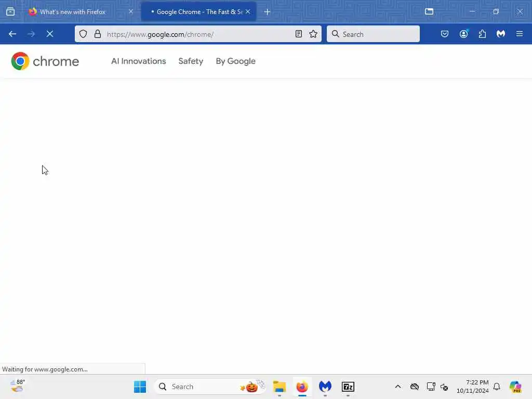Go back to previous page
532x399 pixels.
[x=12, y=34]
